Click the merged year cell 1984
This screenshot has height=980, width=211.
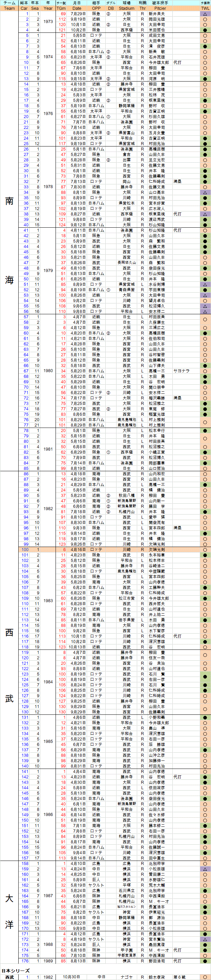pyautogui.click(x=48, y=682)
